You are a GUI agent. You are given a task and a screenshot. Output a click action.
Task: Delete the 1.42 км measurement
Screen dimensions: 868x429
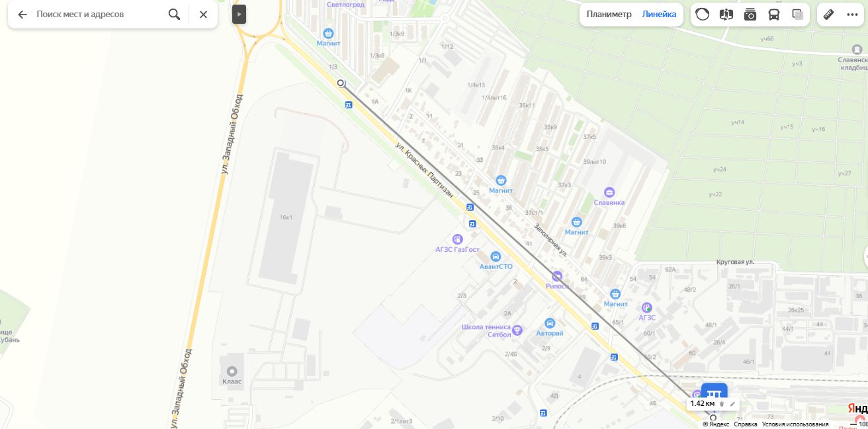(722, 403)
